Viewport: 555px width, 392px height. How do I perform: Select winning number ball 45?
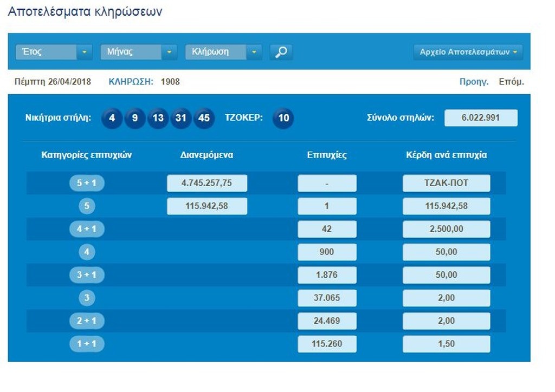pyautogui.click(x=204, y=118)
